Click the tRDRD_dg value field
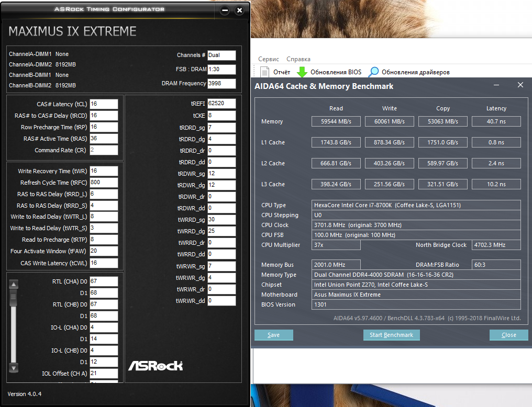 click(221, 139)
